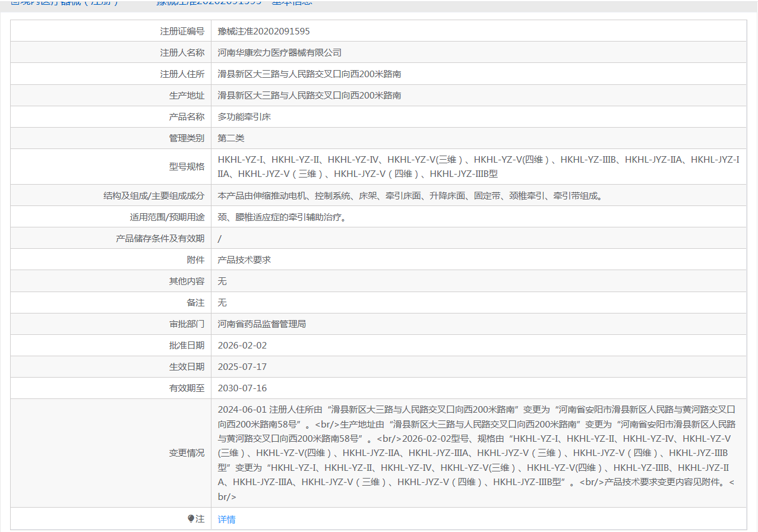The height and width of the screenshot is (532, 758).
Task: Click the 适用范围/预期用途 label
Action: tap(167, 217)
